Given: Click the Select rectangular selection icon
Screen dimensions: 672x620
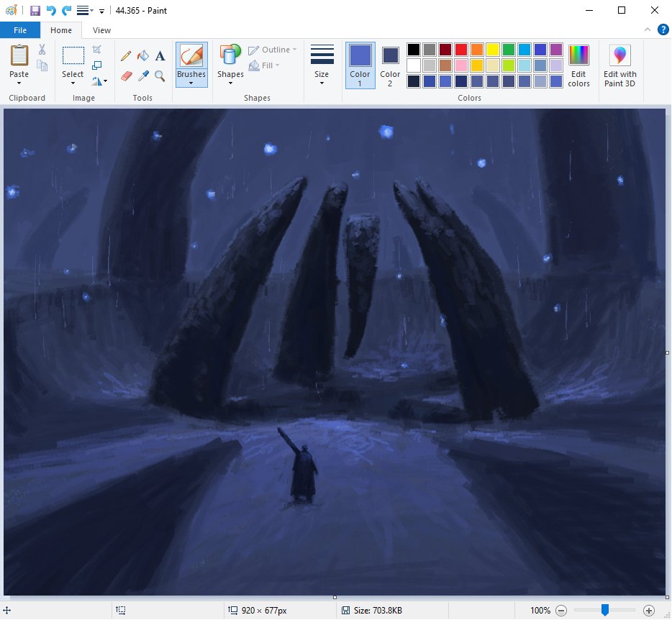Looking at the screenshot, I should [x=73, y=55].
